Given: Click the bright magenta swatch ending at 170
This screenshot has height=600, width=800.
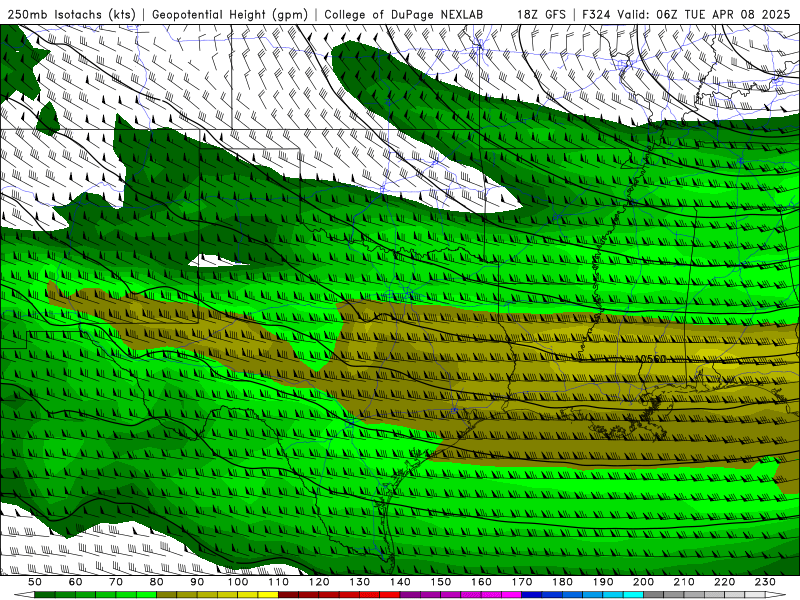Looking at the screenshot, I should click(511, 595).
